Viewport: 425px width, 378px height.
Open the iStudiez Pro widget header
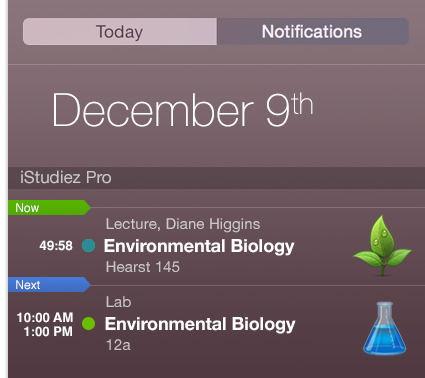(217, 178)
